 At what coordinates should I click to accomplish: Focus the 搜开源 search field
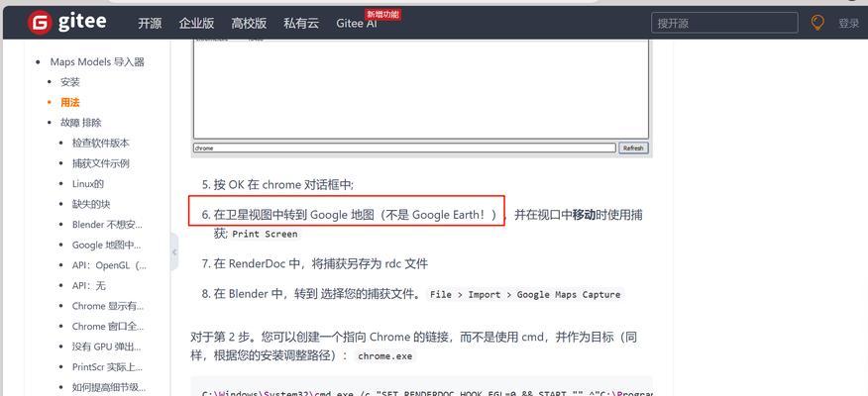(x=724, y=23)
